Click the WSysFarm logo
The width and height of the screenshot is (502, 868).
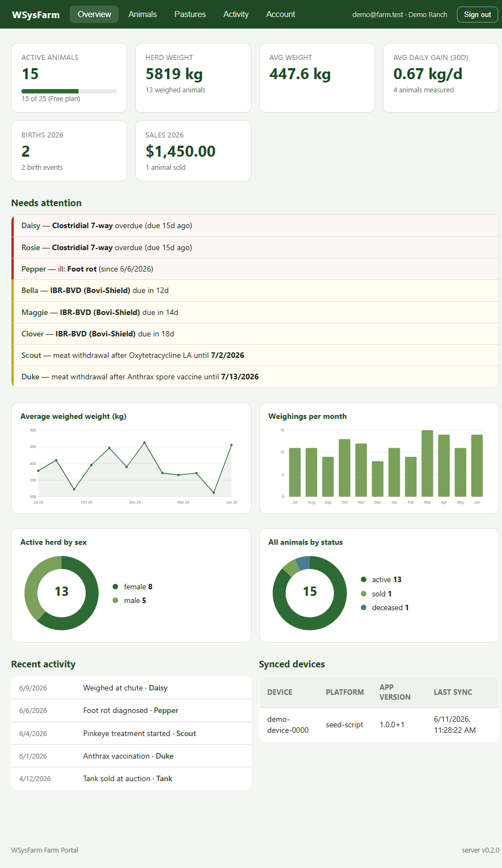click(x=36, y=15)
